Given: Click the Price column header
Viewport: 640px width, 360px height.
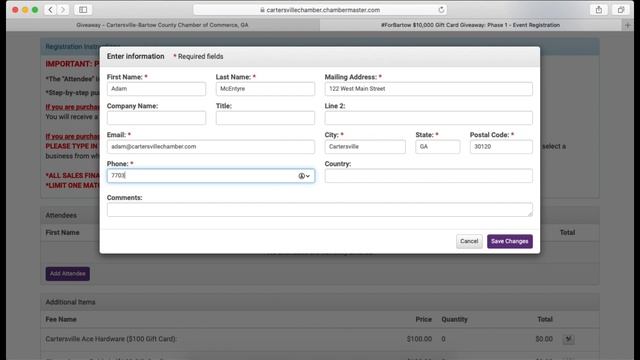Looking at the screenshot, I should click(x=423, y=320).
